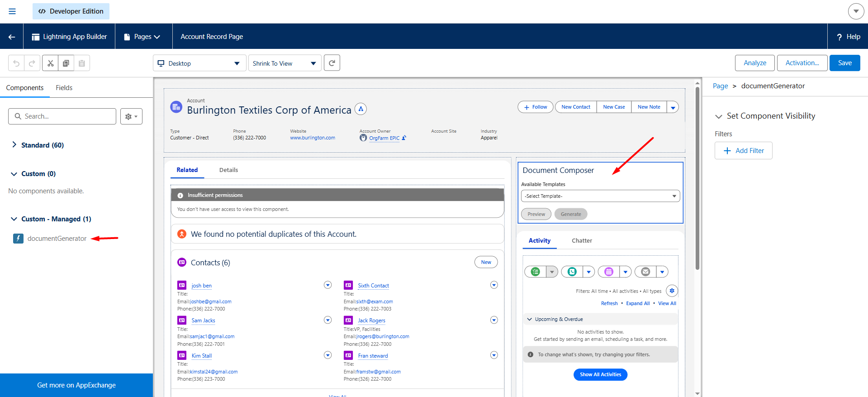This screenshot has width=868, height=397.
Task: Click the Paste clipboard icon
Action: point(82,63)
